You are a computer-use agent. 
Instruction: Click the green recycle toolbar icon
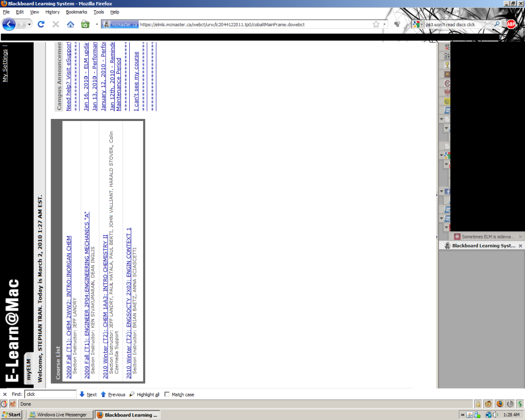tap(85, 25)
